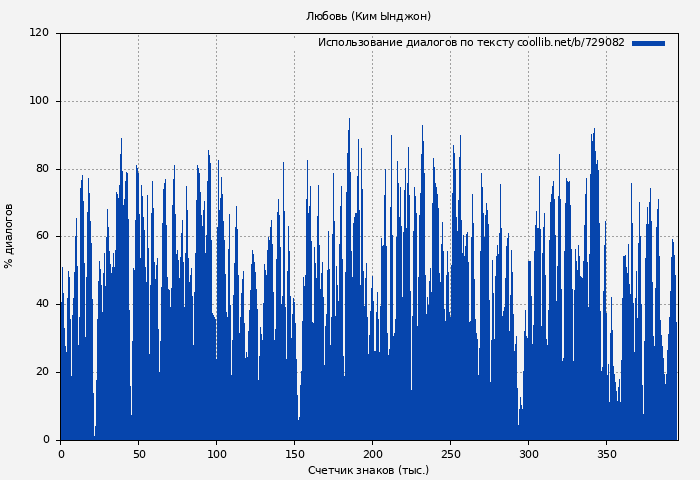Viewport: 700px width, 480px height.
Task: Click the 100 tick label on y-axis
Action: (x=39, y=101)
